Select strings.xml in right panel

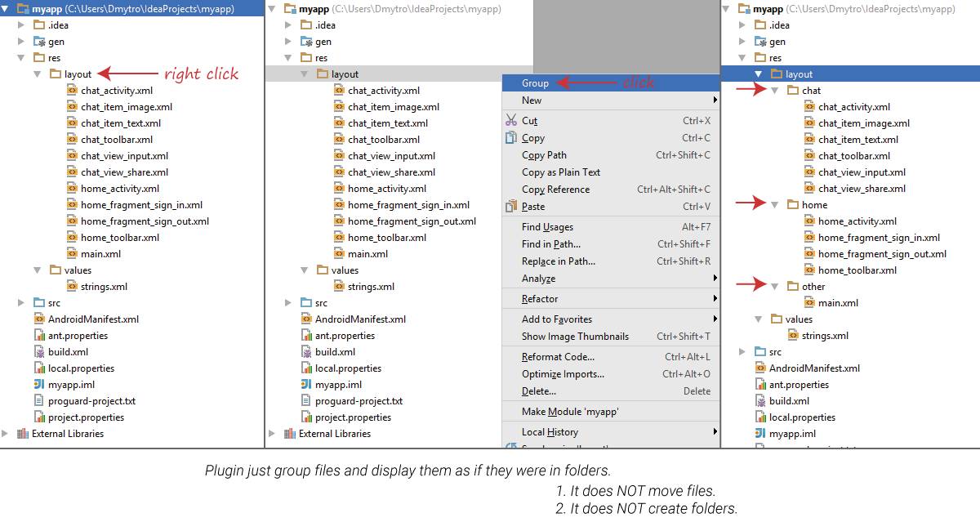[825, 336]
